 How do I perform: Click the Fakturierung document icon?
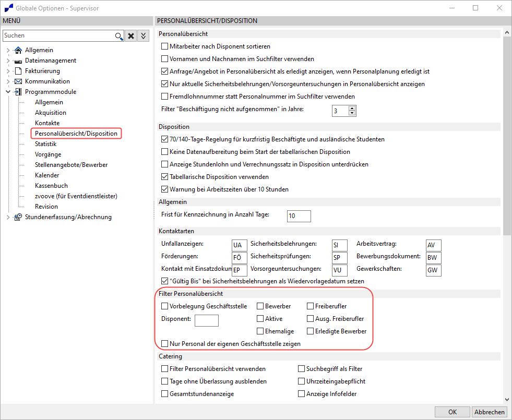pyautogui.click(x=19, y=71)
